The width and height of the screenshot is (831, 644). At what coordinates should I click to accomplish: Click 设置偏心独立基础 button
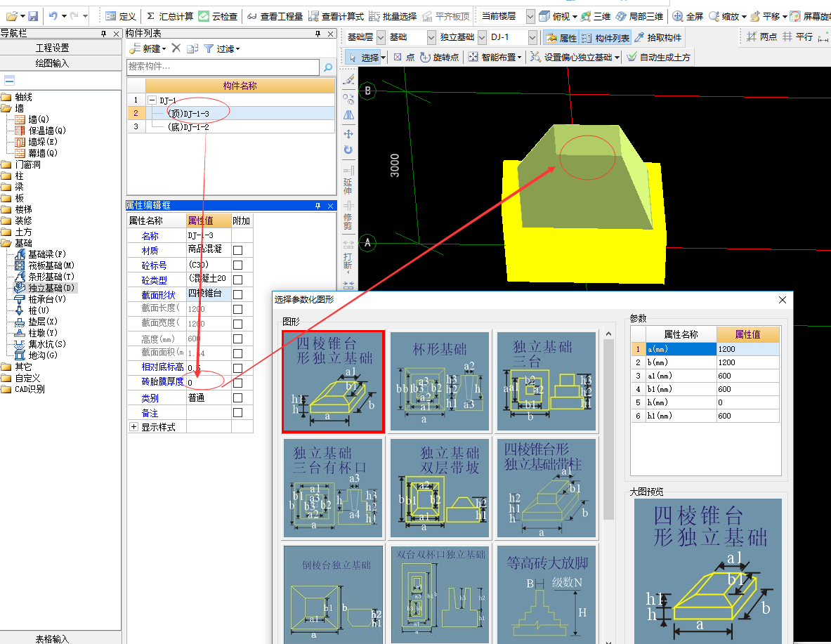[x=575, y=58]
